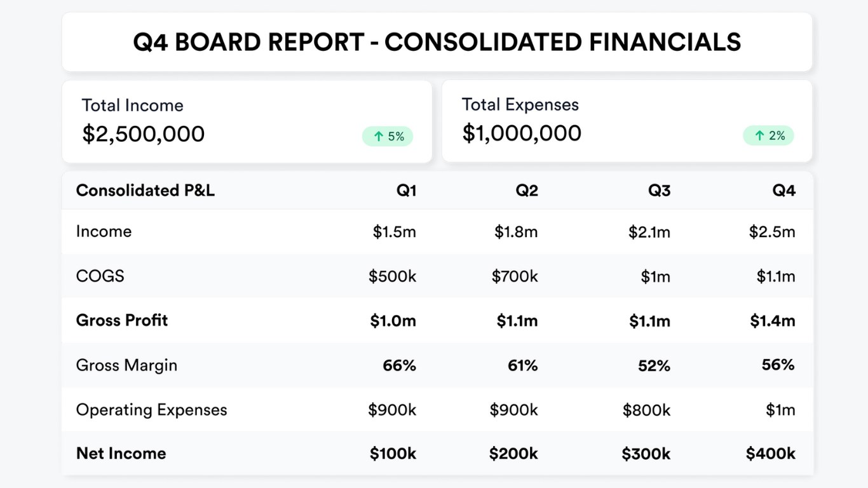Click the $1,000,000 Total Expenses amount
The height and width of the screenshot is (488, 868).
tap(522, 133)
